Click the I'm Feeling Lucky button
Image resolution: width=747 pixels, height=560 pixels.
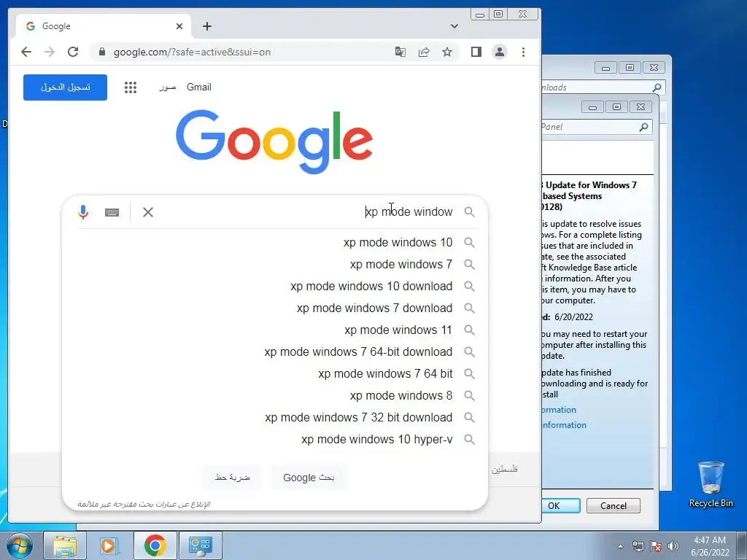pyautogui.click(x=233, y=478)
